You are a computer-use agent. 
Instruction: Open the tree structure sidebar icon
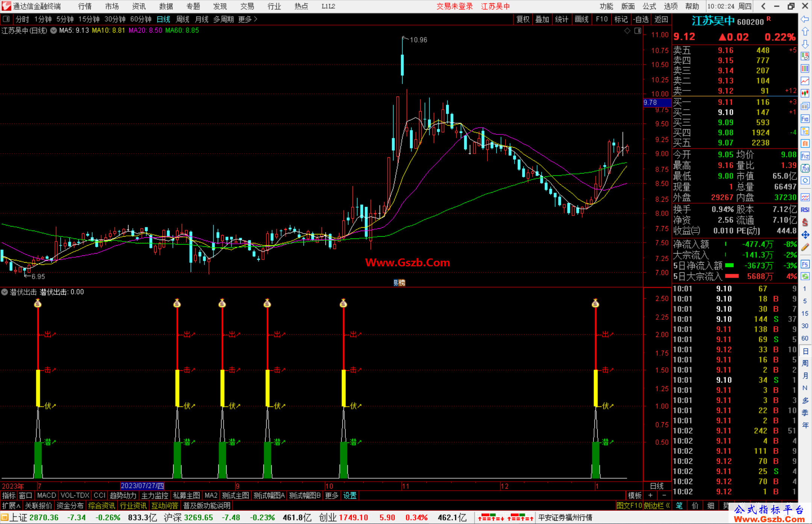(x=805, y=131)
